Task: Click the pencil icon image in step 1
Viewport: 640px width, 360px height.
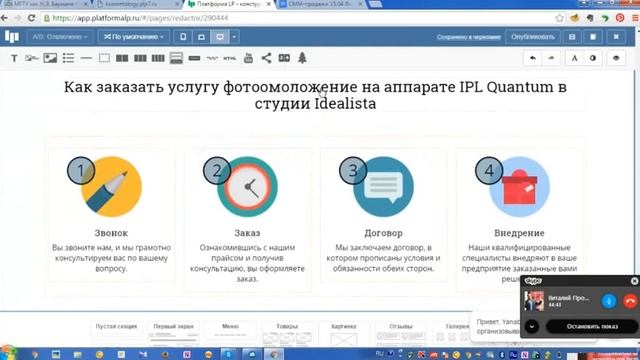Action: coord(111,187)
